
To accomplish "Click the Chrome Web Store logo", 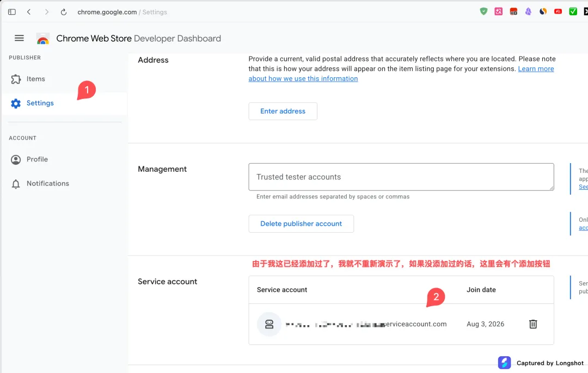I will tap(43, 39).
